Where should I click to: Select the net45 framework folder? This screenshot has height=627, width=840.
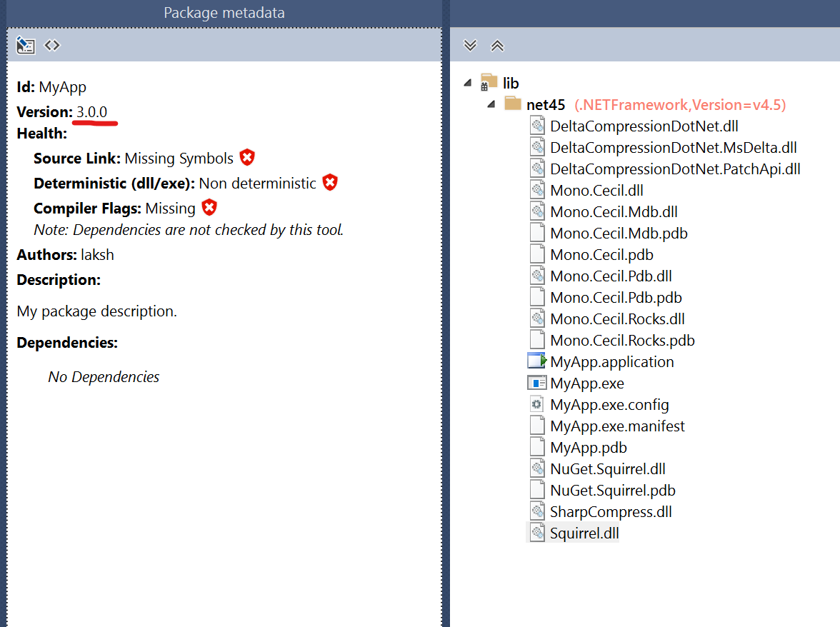coord(546,105)
